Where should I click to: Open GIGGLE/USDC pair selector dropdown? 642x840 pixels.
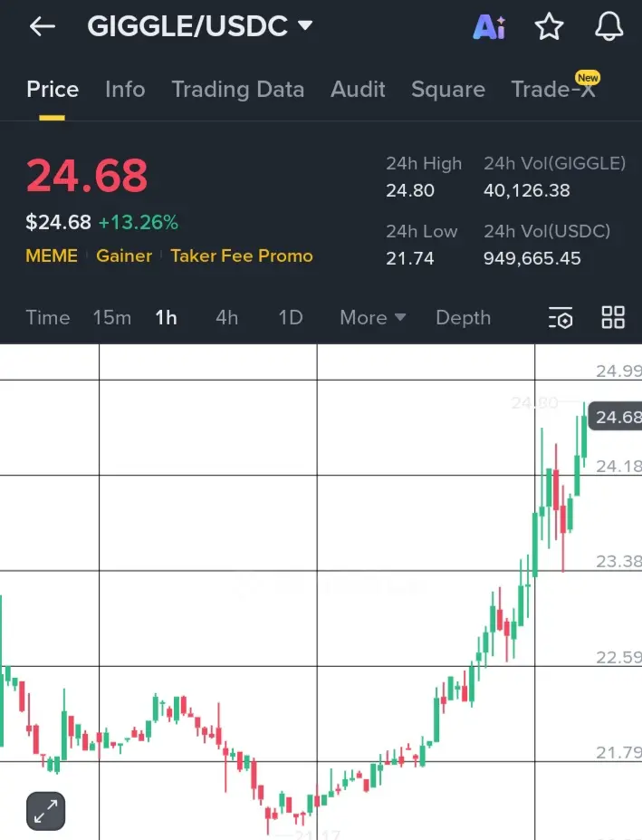click(x=200, y=25)
